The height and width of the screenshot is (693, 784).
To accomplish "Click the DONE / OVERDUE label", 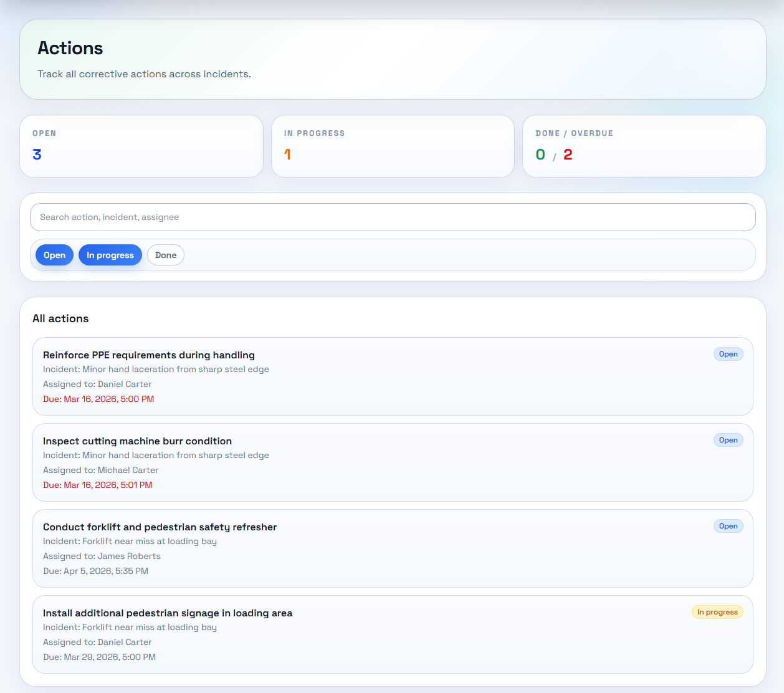I will click(574, 133).
